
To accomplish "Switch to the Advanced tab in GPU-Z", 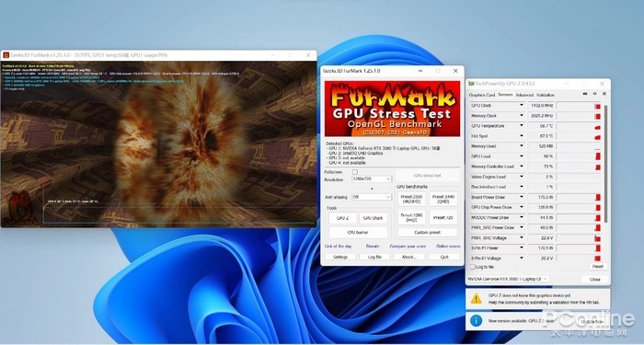I will 524,95.
